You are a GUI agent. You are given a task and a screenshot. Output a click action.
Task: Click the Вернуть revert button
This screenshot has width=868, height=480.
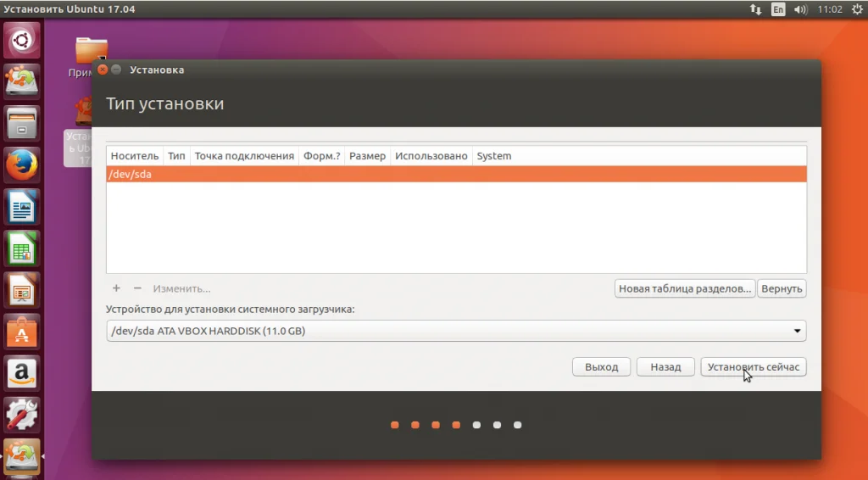pyautogui.click(x=782, y=288)
